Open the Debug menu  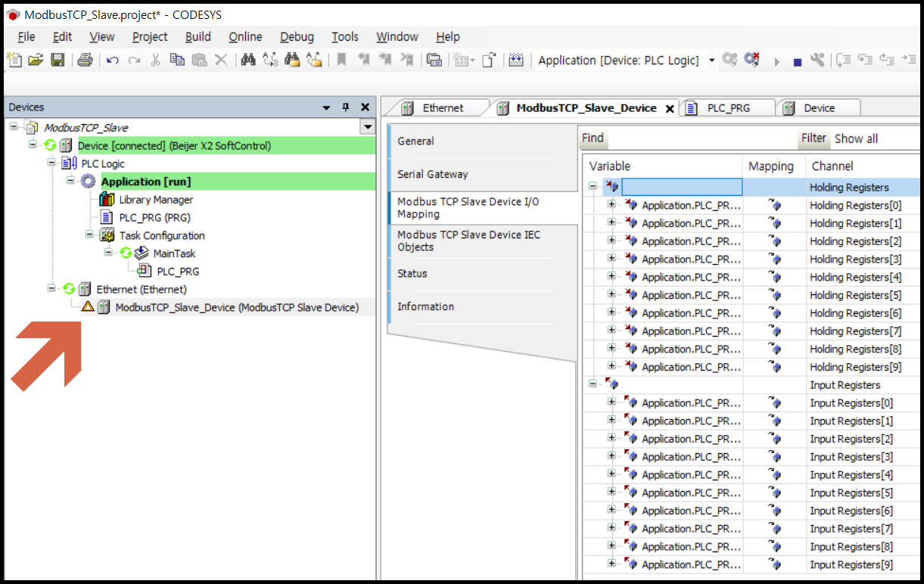click(x=297, y=36)
